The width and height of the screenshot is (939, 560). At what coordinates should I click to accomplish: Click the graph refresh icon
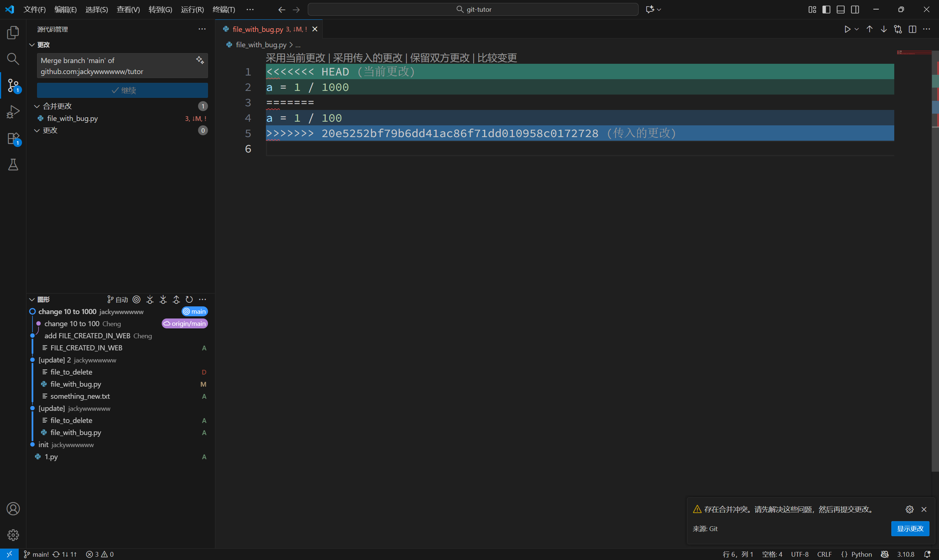(189, 300)
